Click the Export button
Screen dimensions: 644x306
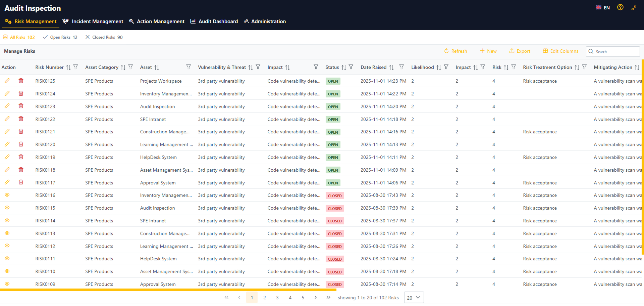[520, 51]
